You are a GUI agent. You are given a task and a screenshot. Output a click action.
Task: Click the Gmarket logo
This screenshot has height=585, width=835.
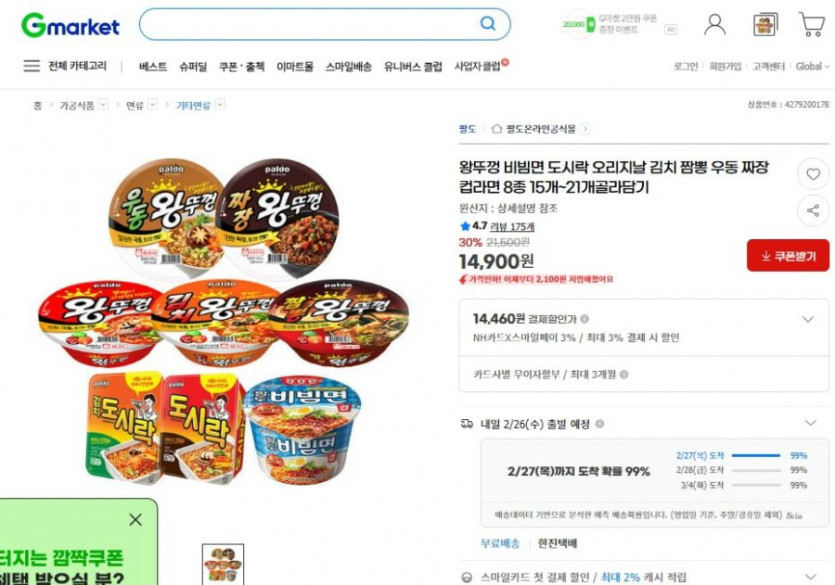[70, 25]
